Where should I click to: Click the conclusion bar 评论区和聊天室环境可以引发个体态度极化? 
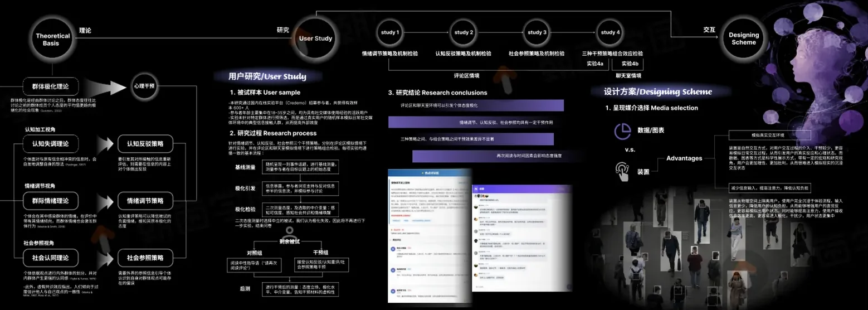476,105
